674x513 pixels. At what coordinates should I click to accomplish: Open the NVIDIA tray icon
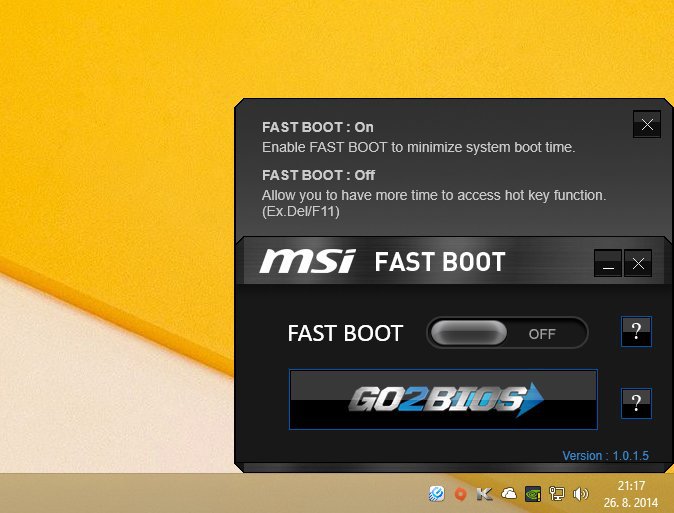pyautogui.click(x=533, y=494)
